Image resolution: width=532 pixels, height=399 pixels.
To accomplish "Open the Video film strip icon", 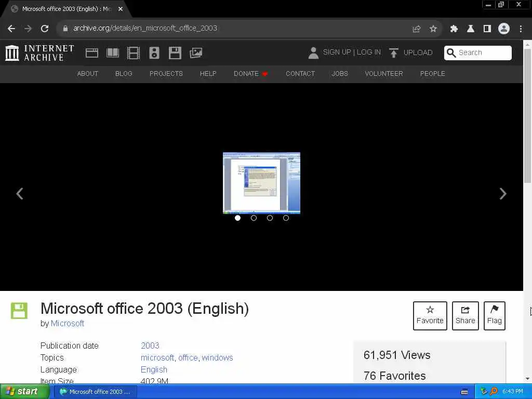I will [134, 53].
